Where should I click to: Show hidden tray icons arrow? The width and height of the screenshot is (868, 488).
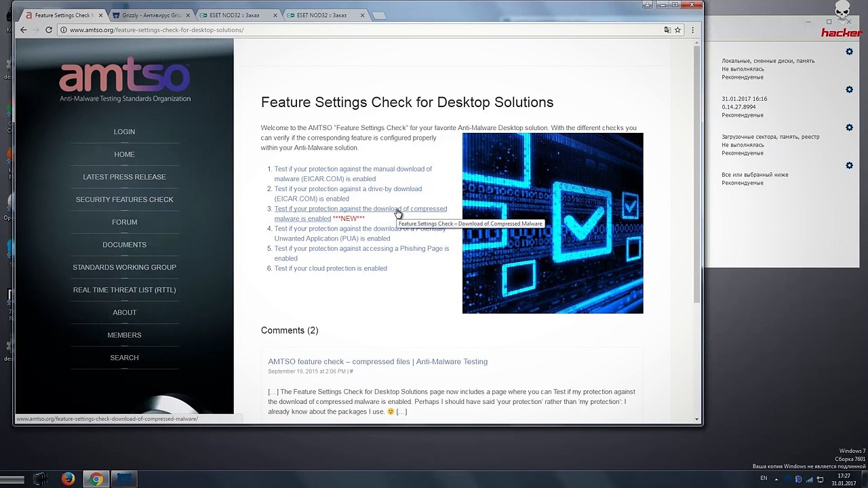(x=776, y=479)
